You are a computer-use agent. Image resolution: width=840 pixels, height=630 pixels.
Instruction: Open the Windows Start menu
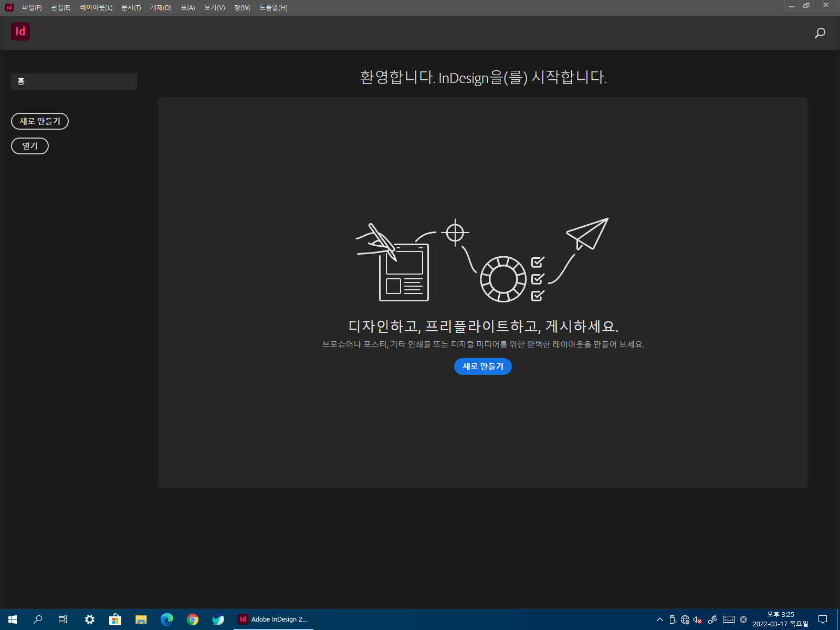(x=13, y=619)
